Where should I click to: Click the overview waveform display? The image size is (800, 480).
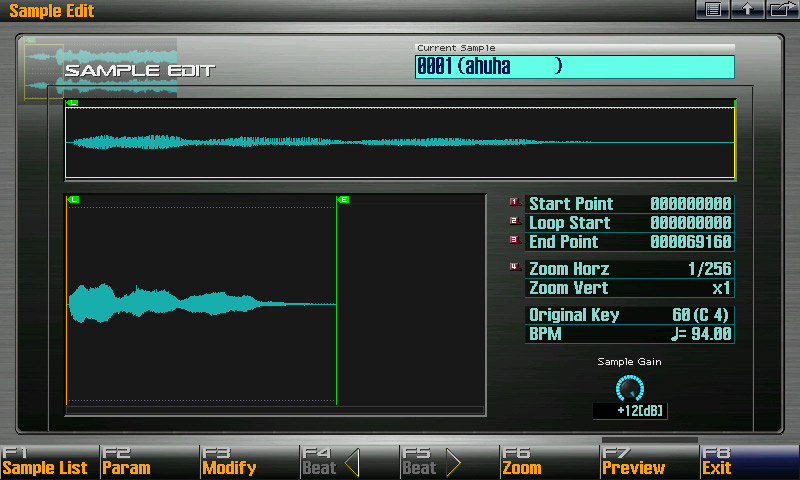[400, 143]
